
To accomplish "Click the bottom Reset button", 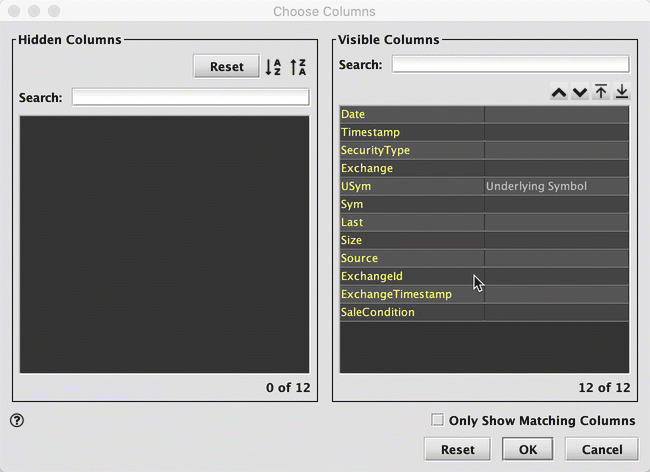I will pos(457,449).
